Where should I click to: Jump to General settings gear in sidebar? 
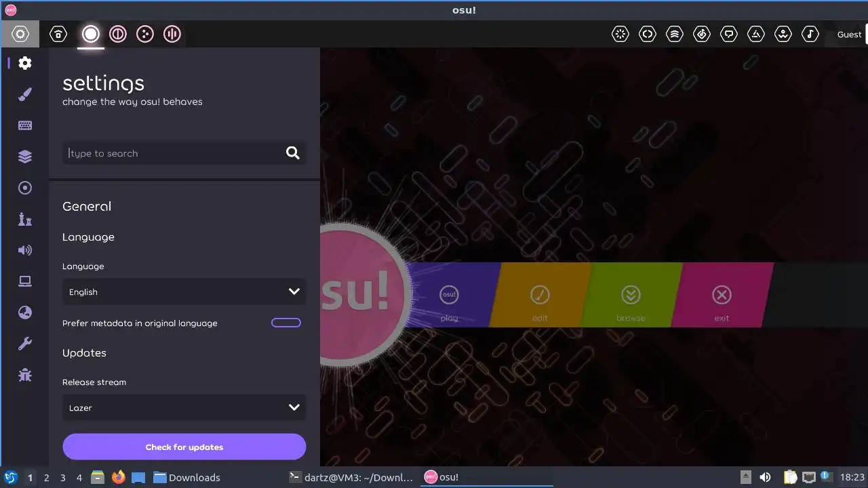click(25, 63)
